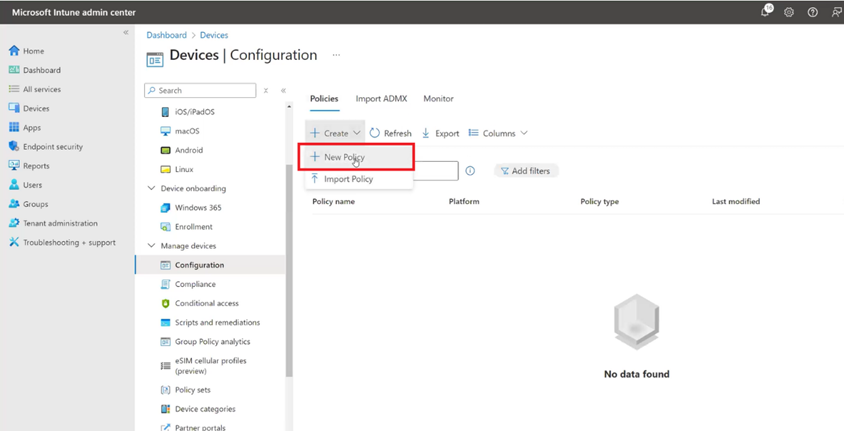This screenshot has height=431, width=844.
Task: Open Troubleshooting + support
Action: [69, 242]
